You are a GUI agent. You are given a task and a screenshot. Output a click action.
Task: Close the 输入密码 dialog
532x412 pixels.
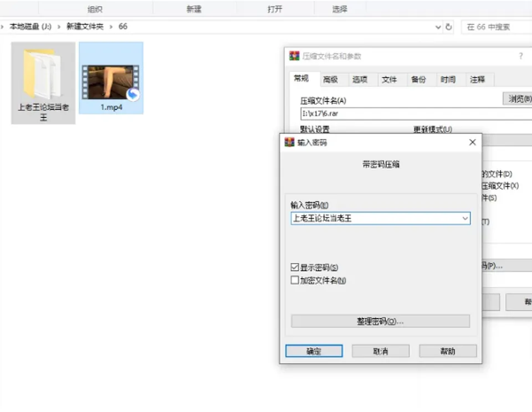pyautogui.click(x=472, y=142)
